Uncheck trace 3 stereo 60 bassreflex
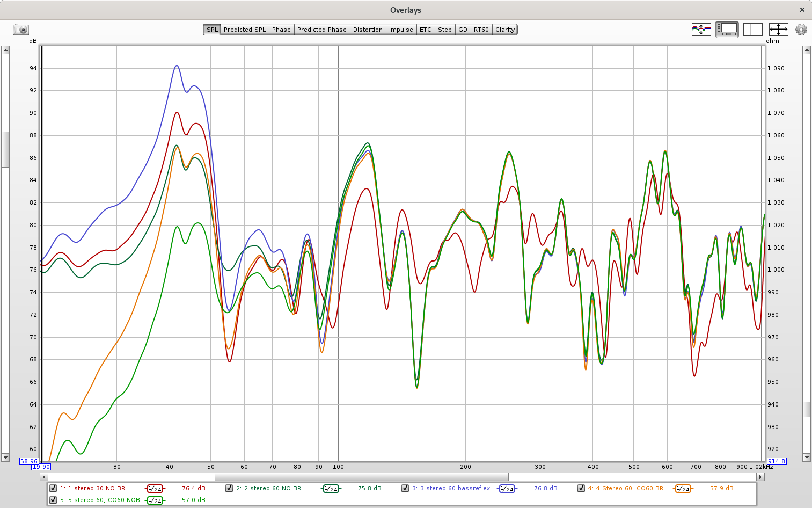 405,488
